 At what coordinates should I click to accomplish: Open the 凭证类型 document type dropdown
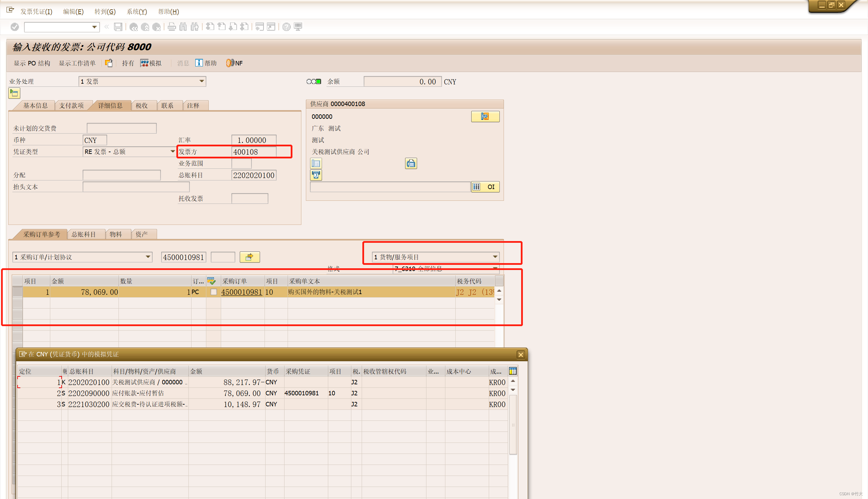coord(173,152)
